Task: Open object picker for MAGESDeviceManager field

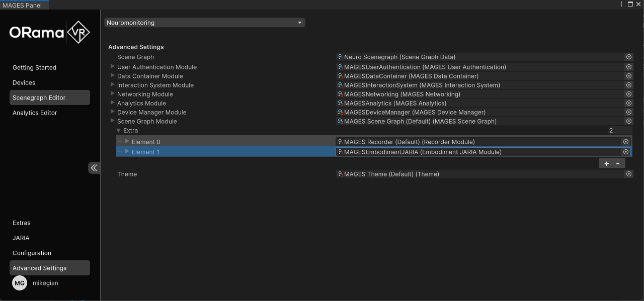Action: point(628,112)
